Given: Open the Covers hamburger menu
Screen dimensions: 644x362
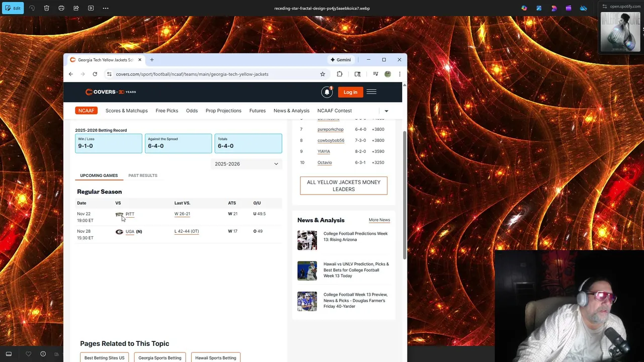Looking at the screenshot, I should click(371, 92).
